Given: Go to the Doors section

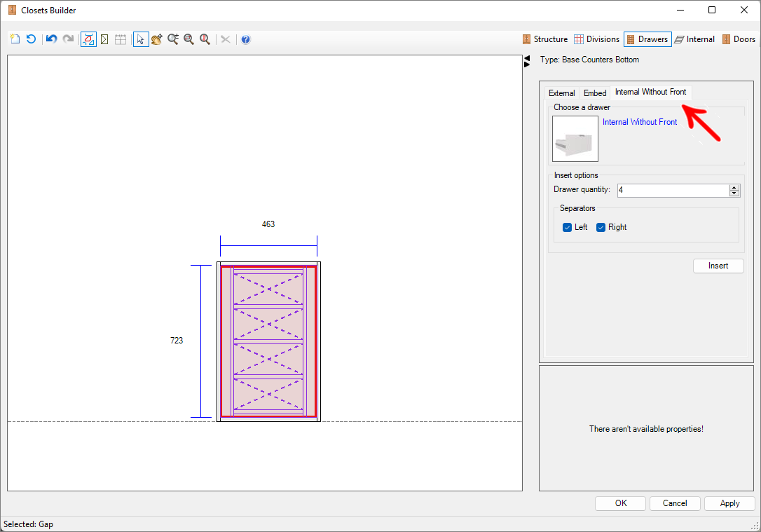Looking at the screenshot, I should tap(739, 39).
